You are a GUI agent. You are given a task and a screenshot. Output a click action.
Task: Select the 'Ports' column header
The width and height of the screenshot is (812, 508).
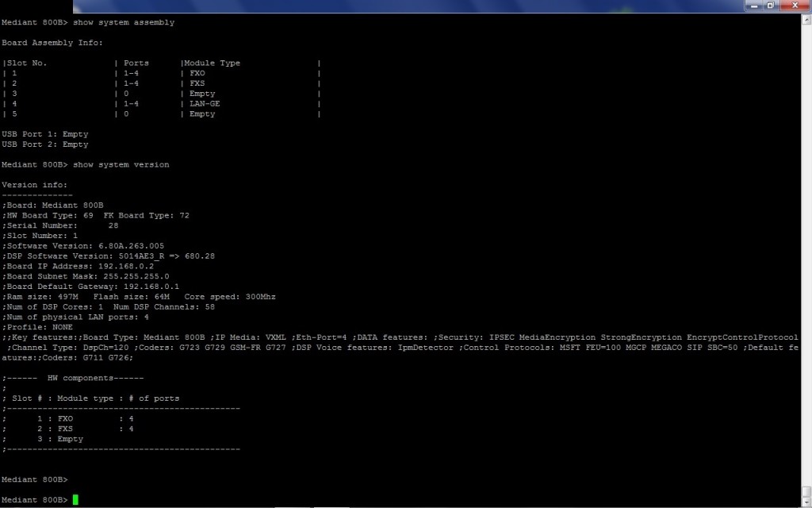tap(136, 63)
